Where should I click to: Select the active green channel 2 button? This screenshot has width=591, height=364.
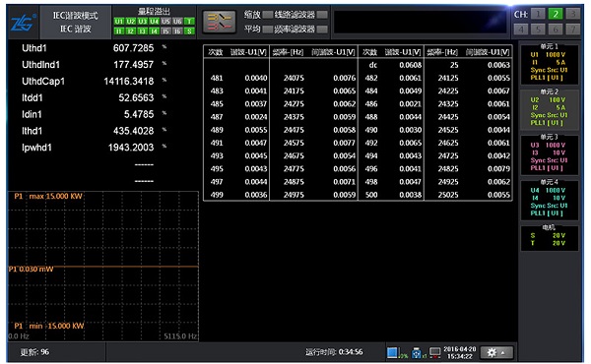[556, 14]
